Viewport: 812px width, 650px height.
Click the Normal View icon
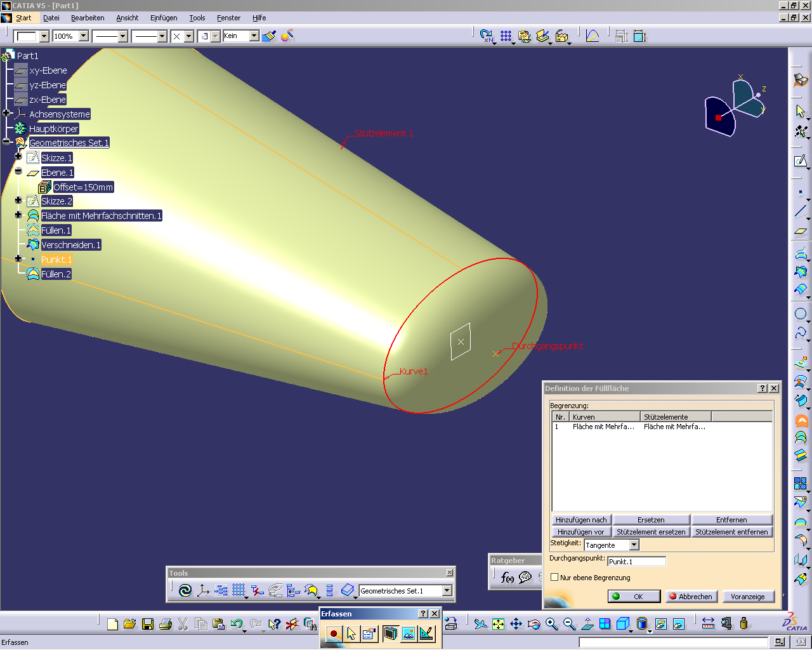[x=587, y=624]
